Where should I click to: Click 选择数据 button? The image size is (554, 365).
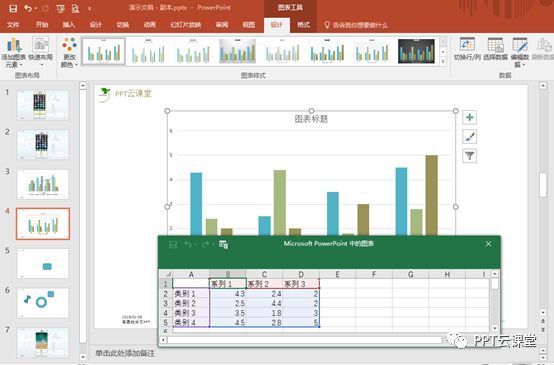pyautogui.click(x=495, y=49)
